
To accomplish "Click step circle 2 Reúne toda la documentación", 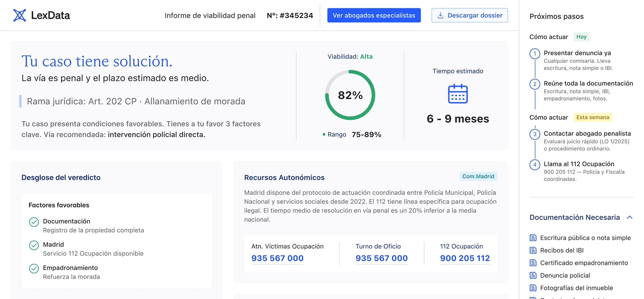I will (535, 84).
